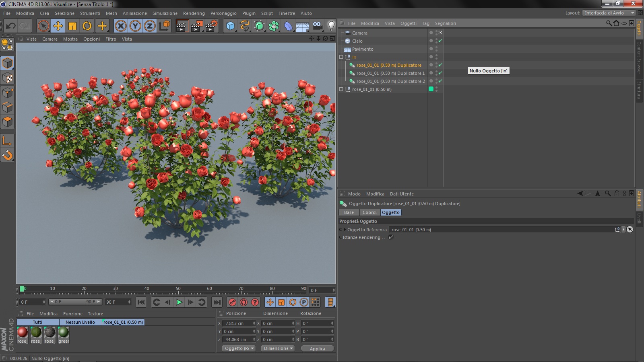The height and width of the screenshot is (362, 644).
Task: Select the Move tool in the toolbar
Action: 58,26
